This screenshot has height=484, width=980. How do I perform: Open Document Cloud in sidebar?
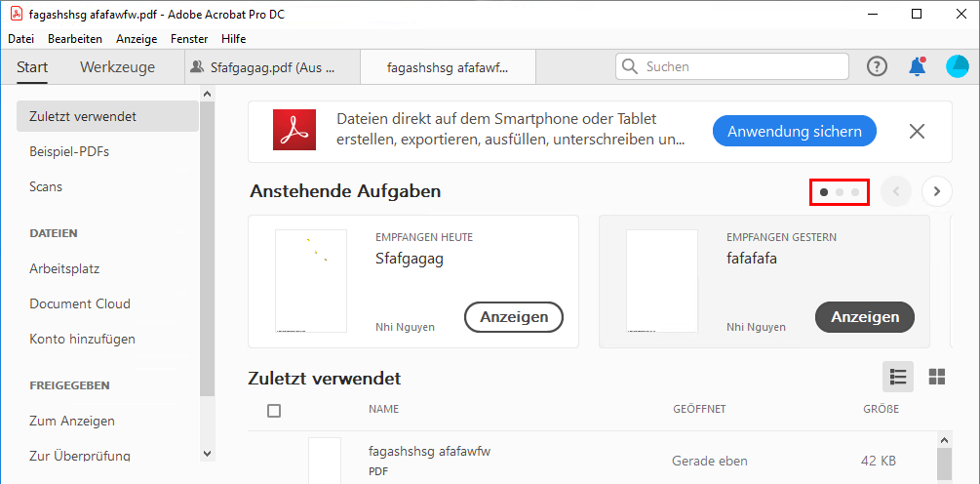(80, 303)
